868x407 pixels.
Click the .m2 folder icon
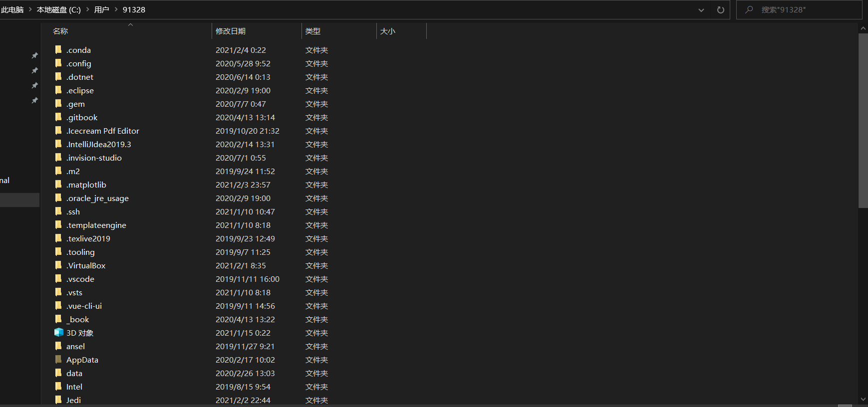(58, 171)
